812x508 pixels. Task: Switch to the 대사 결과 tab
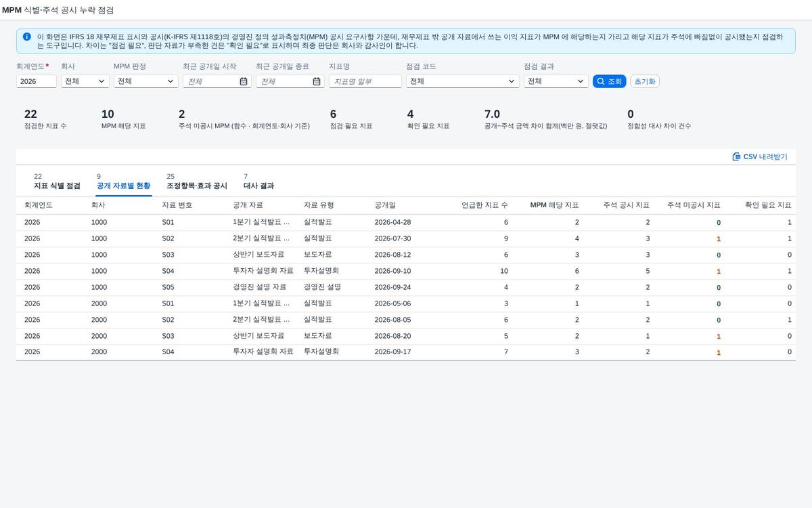258,181
